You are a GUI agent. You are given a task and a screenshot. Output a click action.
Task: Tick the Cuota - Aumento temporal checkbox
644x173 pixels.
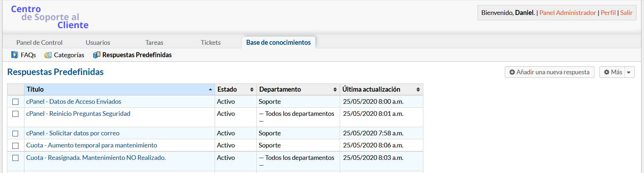(16, 146)
